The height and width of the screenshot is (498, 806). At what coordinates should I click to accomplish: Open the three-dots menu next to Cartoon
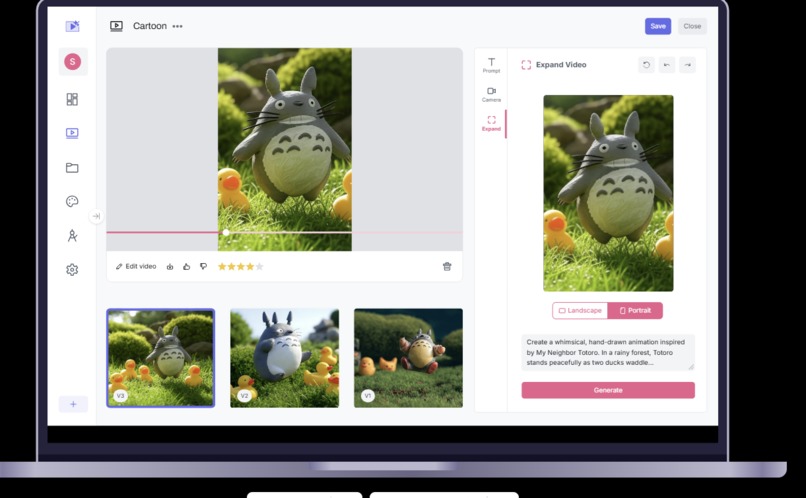click(177, 26)
